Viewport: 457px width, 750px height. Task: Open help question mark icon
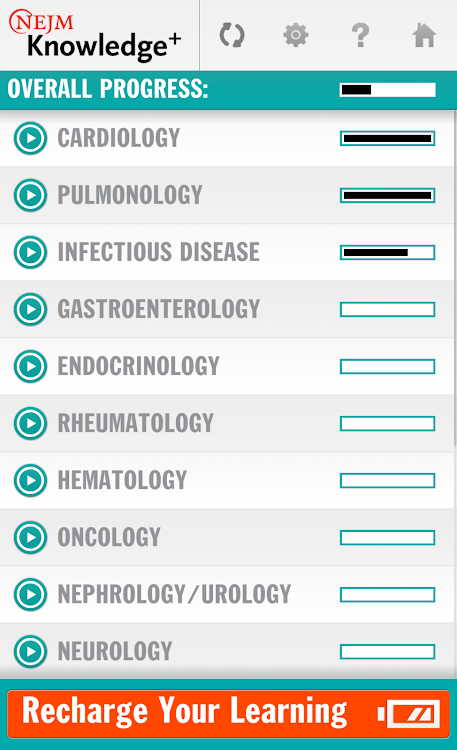(x=360, y=35)
